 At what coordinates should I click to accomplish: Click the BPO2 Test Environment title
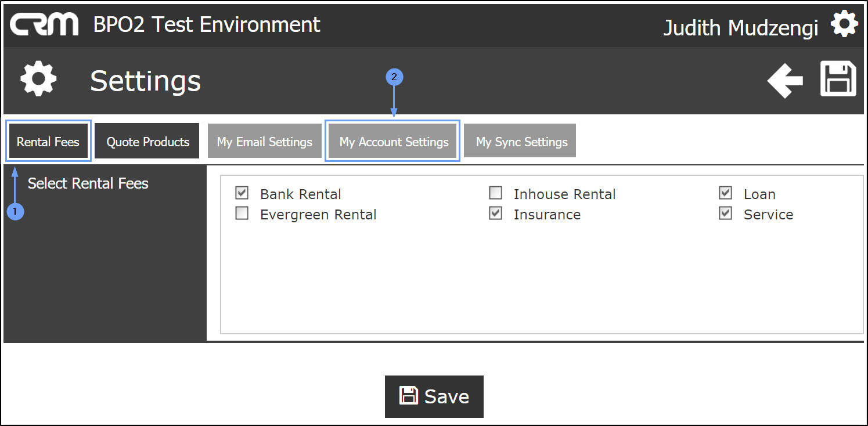pos(207,24)
